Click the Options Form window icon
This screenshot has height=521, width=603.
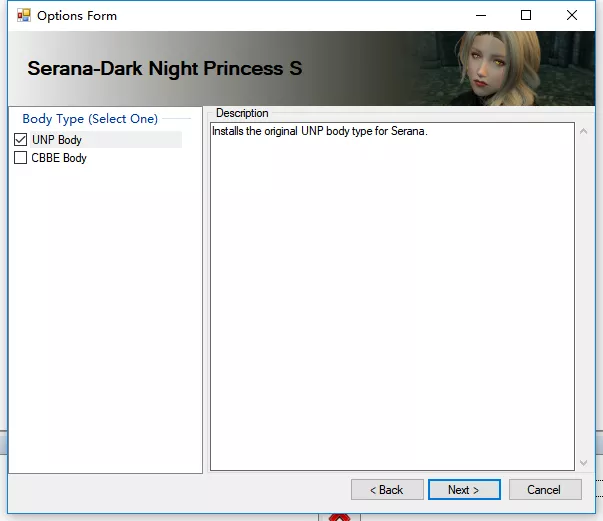click(24, 16)
